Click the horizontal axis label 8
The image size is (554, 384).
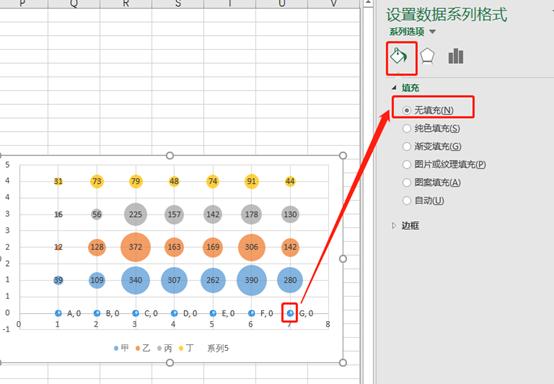[x=328, y=324]
